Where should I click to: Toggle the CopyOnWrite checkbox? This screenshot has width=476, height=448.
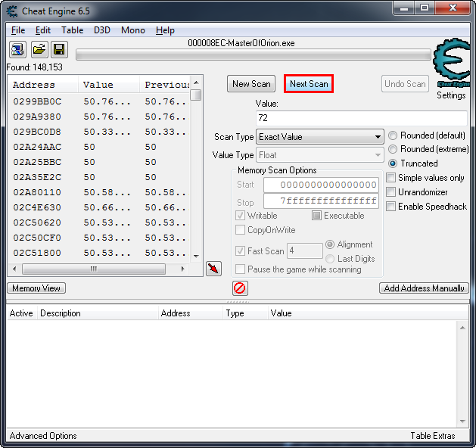[x=240, y=230]
